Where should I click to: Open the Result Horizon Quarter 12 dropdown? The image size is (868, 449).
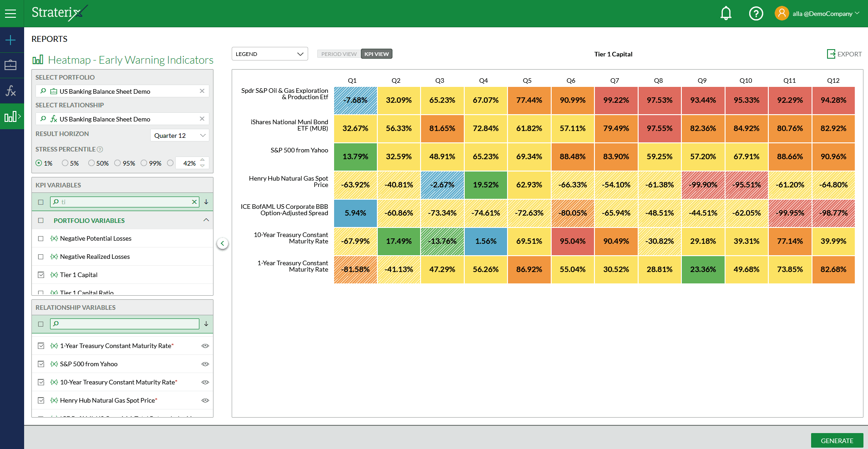(x=179, y=136)
